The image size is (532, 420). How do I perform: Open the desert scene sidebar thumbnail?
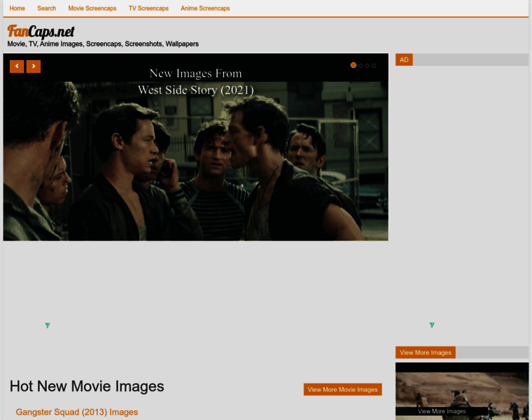(x=462, y=391)
